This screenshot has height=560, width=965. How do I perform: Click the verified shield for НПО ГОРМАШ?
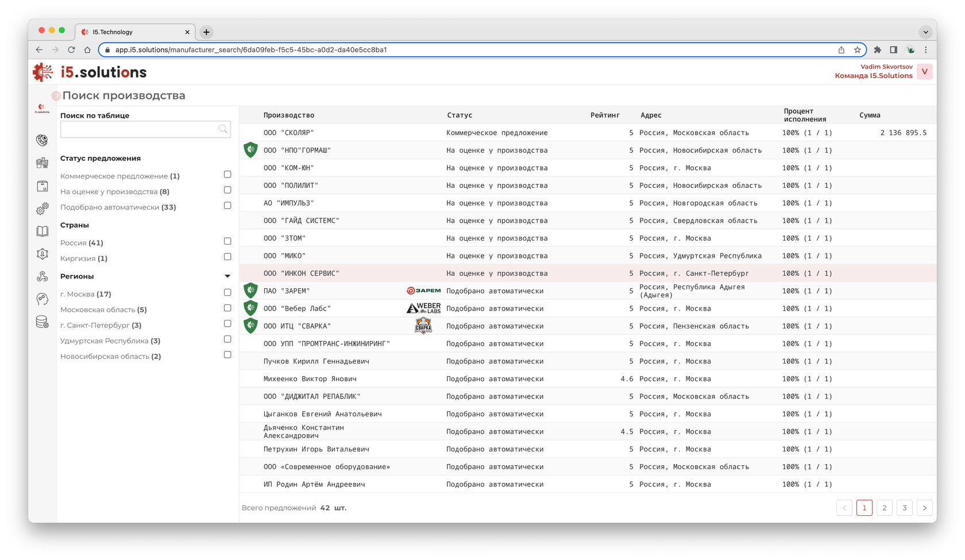[x=250, y=150]
